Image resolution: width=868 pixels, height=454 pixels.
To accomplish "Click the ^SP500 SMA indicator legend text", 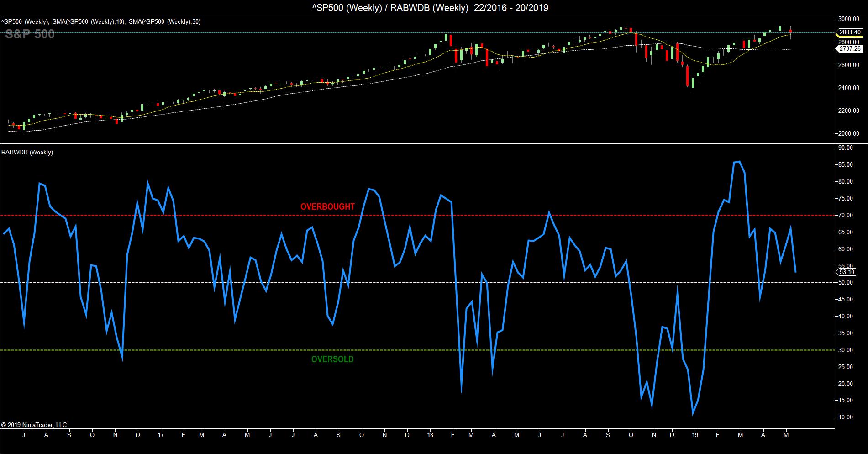I will 100,22.
